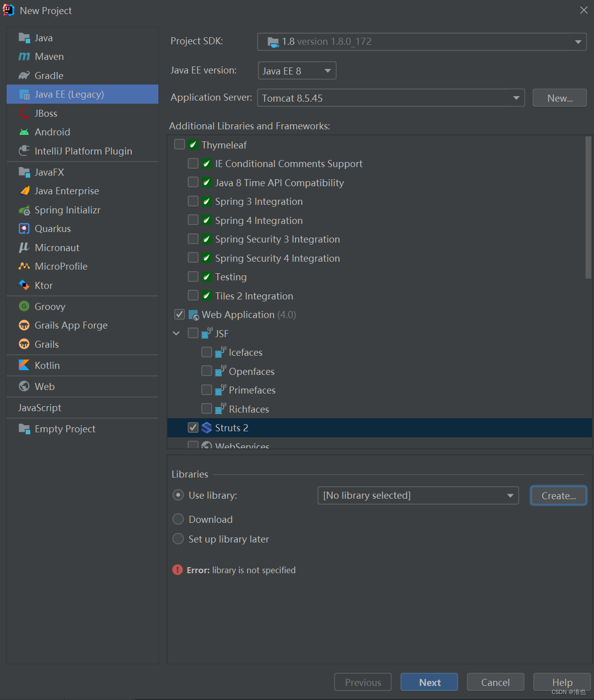Select Maven project type

(82, 56)
